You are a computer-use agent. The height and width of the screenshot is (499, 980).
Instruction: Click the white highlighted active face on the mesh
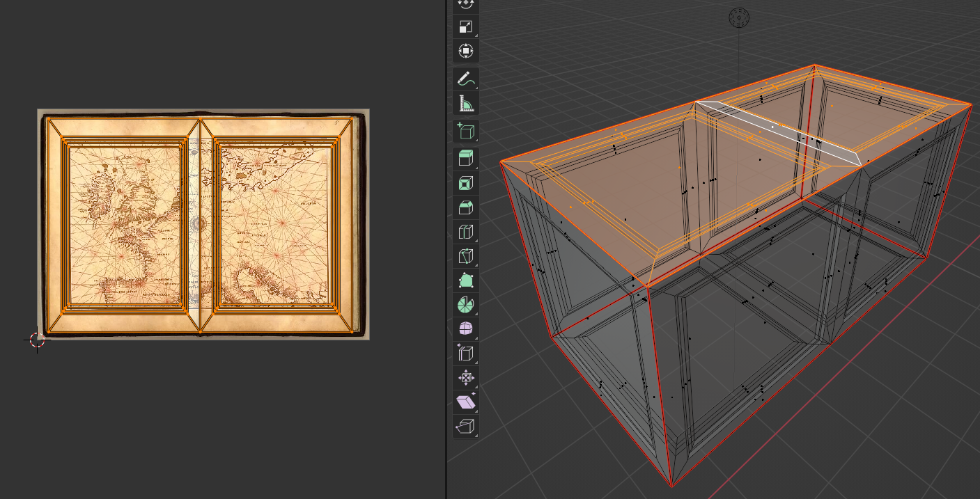(779, 134)
